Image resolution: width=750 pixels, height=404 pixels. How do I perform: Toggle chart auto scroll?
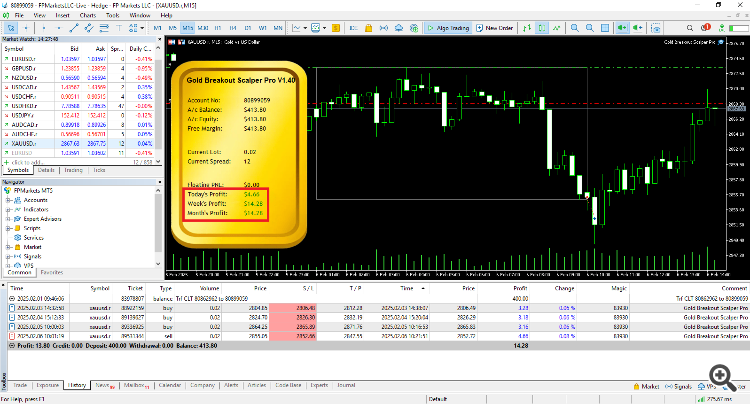coord(622,28)
